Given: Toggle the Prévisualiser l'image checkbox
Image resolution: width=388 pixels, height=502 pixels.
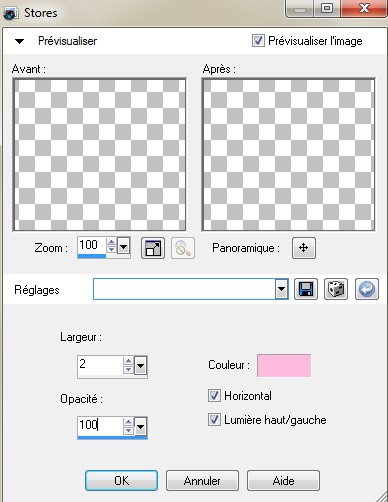Looking at the screenshot, I should coord(258,41).
